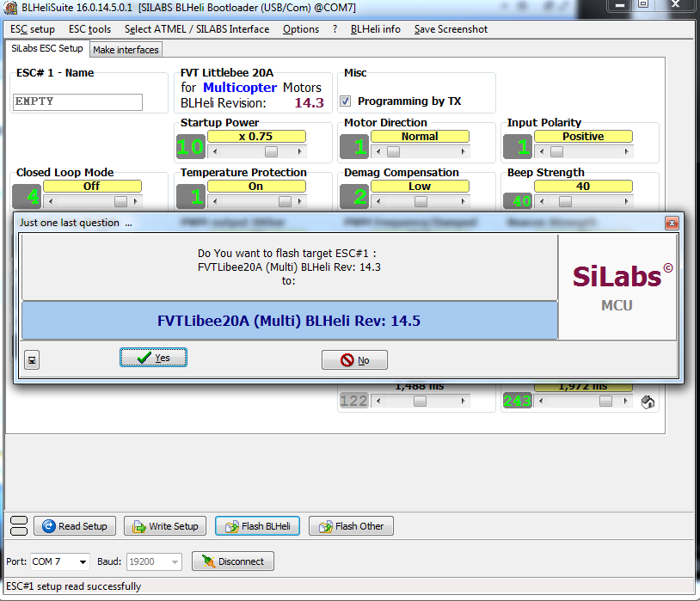Viewport: 700px width, 601px height.
Task: Click the Write Setup button
Action: [x=165, y=526]
